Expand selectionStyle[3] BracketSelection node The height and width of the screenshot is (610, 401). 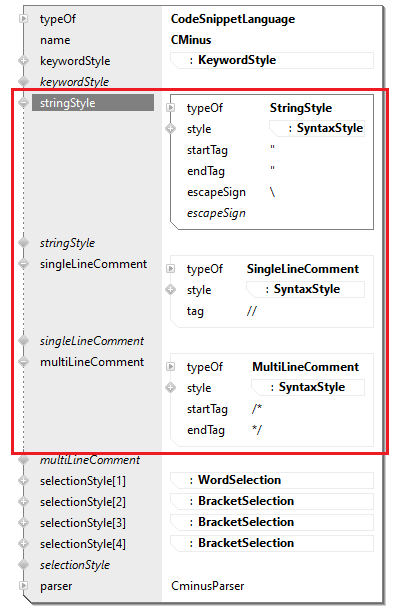click(x=24, y=523)
